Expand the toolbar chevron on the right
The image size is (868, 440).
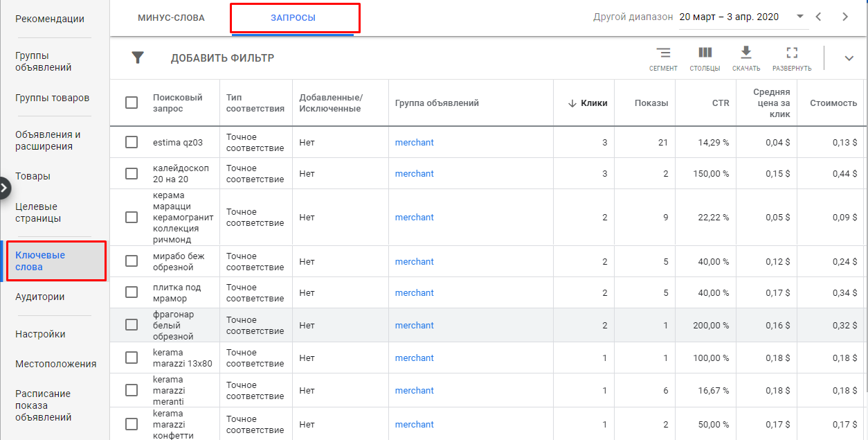[849, 58]
